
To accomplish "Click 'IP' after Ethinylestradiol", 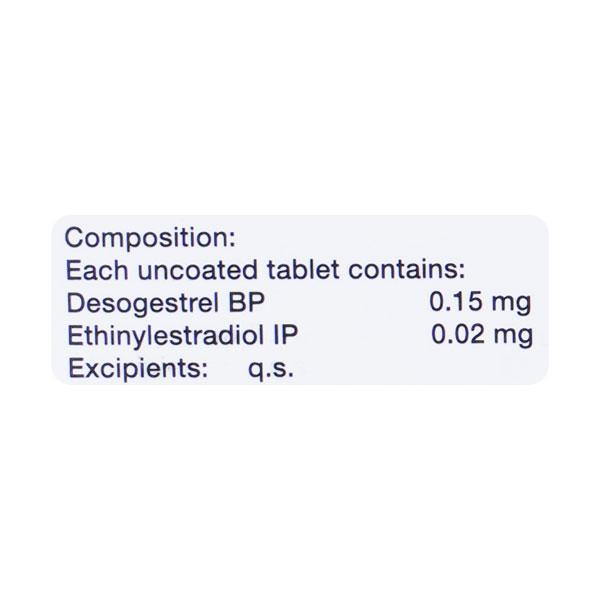I will click(x=287, y=335).
